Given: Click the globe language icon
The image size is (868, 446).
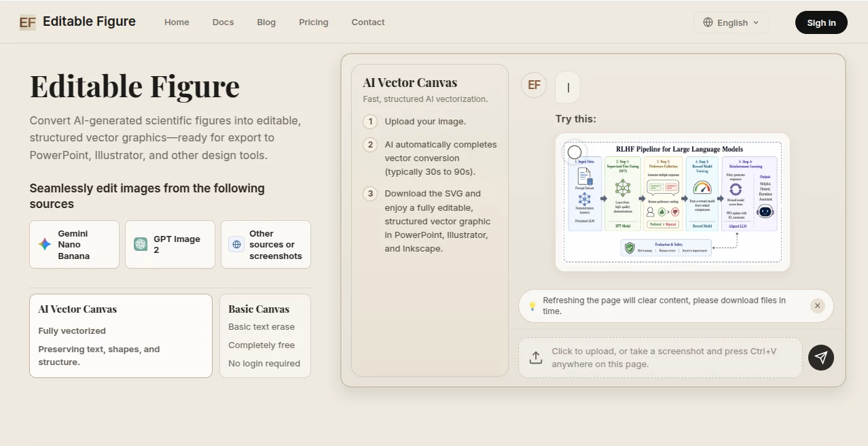Looking at the screenshot, I should pyautogui.click(x=708, y=22).
